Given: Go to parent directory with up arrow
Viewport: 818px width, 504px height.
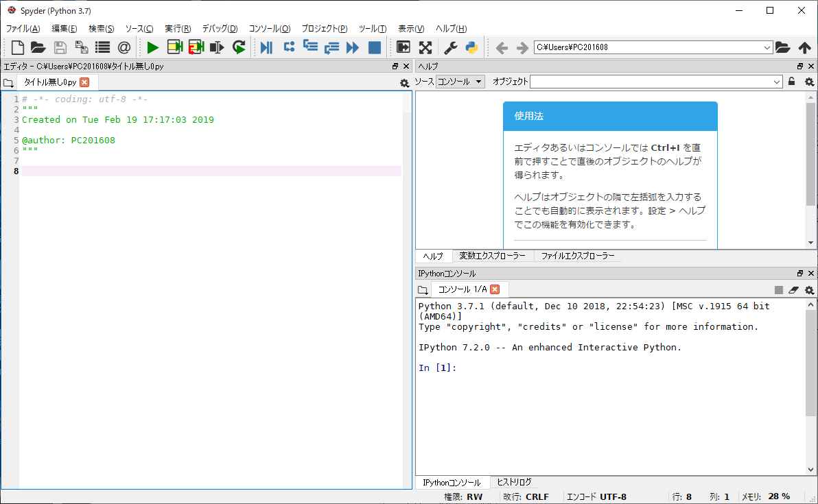Looking at the screenshot, I should (804, 47).
